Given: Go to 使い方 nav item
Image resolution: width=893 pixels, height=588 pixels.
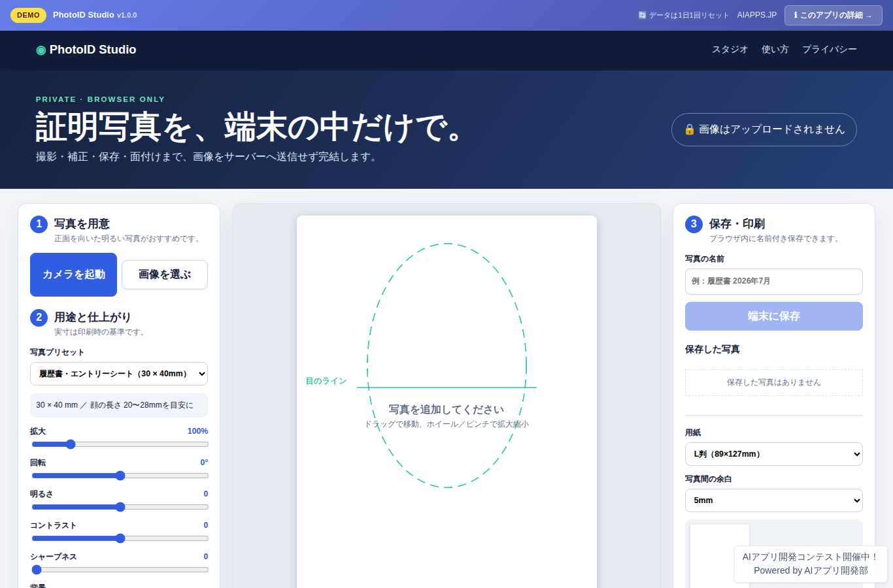Looking at the screenshot, I should click(x=775, y=50).
